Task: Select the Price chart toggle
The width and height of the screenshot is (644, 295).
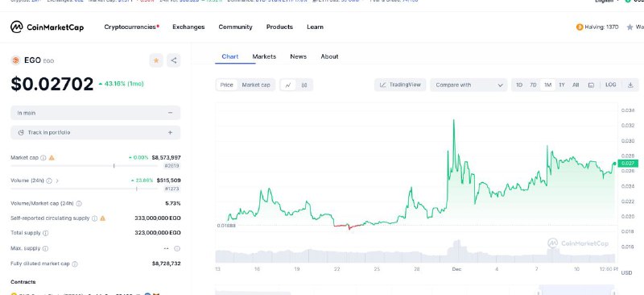Action: (x=227, y=85)
